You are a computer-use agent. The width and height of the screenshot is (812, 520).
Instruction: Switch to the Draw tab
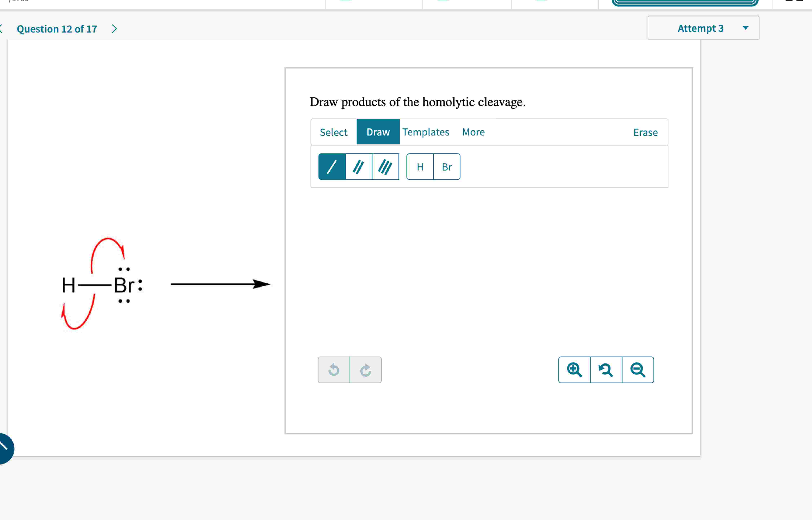(x=378, y=132)
